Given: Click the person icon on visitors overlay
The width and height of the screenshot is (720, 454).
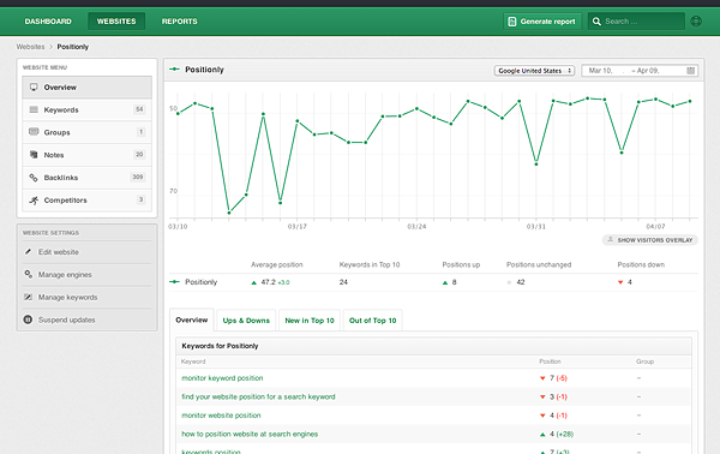Looking at the screenshot, I should click(610, 240).
